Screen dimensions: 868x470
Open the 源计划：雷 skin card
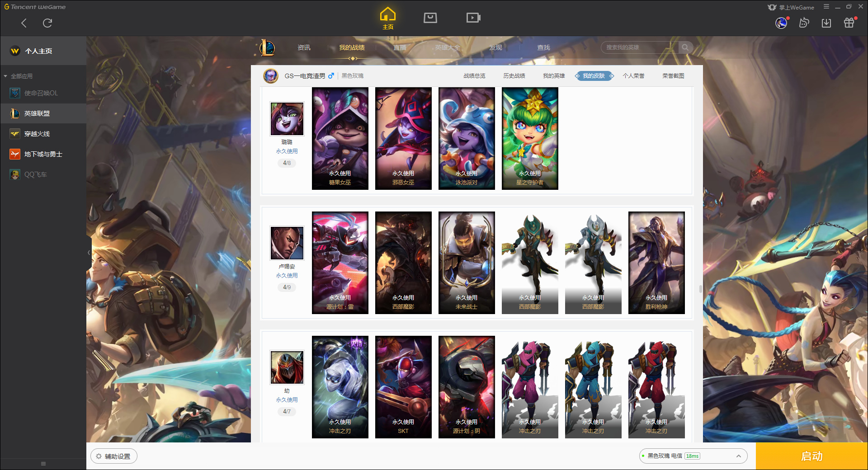(340, 263)
